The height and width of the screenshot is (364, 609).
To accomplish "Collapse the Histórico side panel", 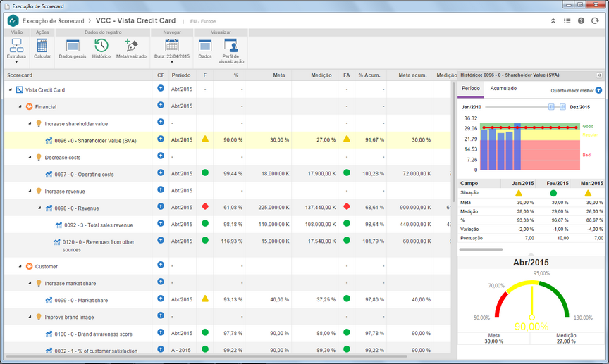I will pos(599,75).
